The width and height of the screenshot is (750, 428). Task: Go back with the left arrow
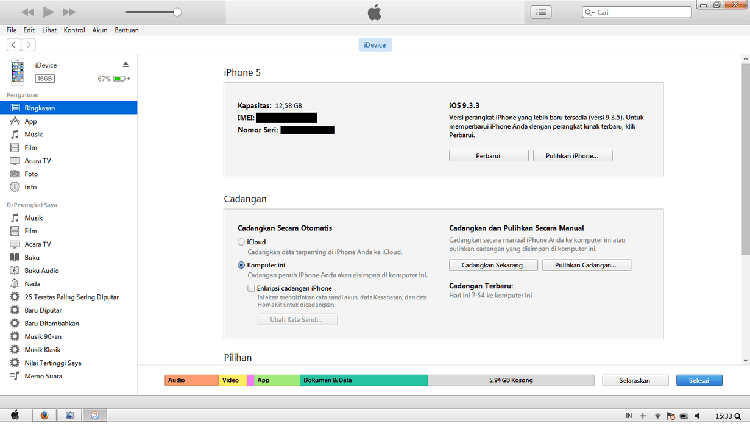(14, 45)
